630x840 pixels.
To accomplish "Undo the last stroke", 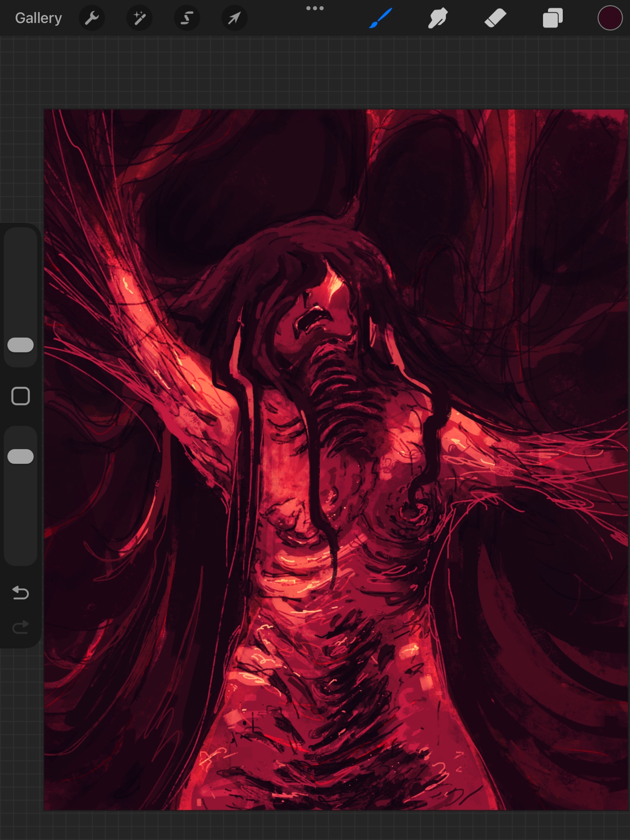I will coord(21,593).
